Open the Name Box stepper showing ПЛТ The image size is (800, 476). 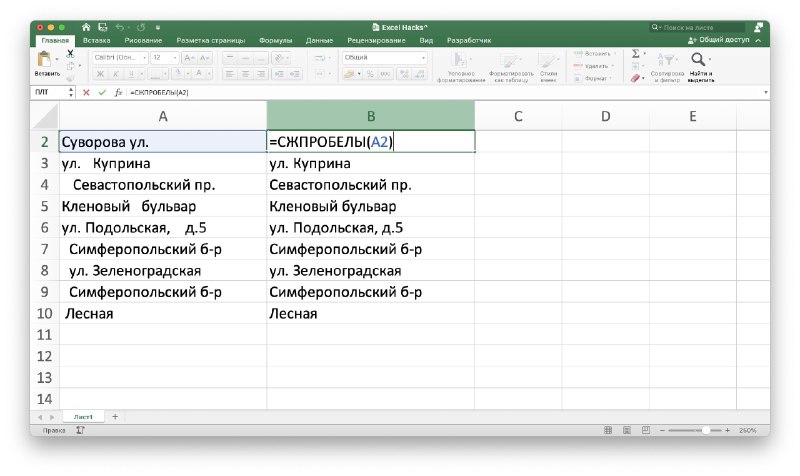click(x=70, y=92)
